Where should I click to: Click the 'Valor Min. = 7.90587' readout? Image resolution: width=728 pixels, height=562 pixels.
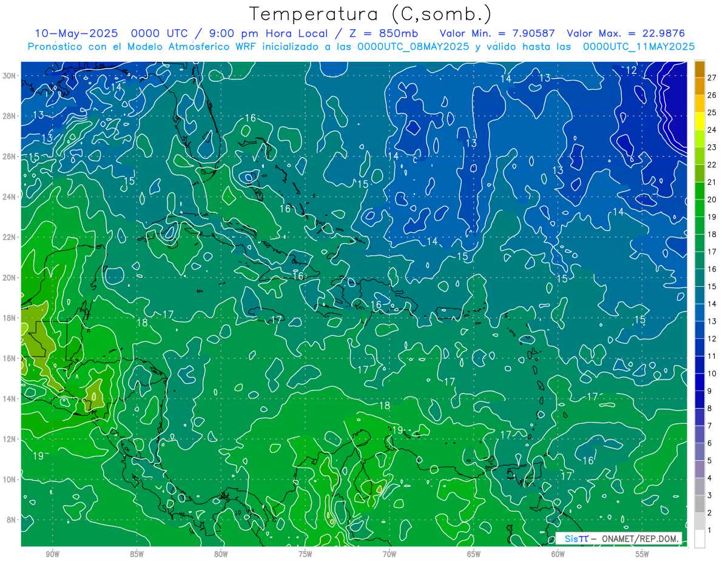pos(497,33)
